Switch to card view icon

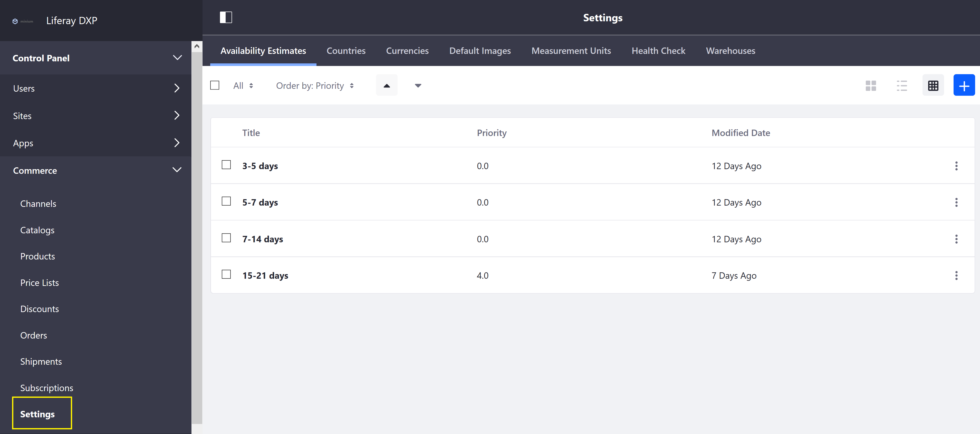[x=871, y=85]
